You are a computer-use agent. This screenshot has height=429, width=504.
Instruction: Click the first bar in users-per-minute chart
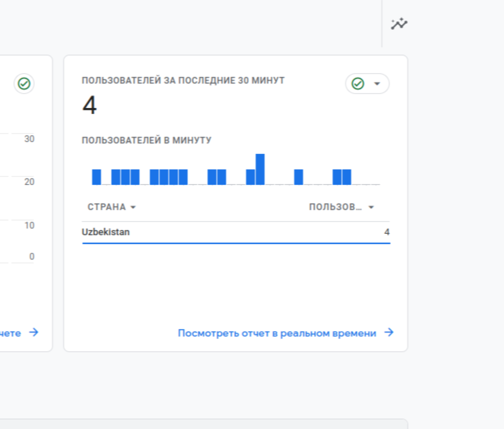pos(97,177)
